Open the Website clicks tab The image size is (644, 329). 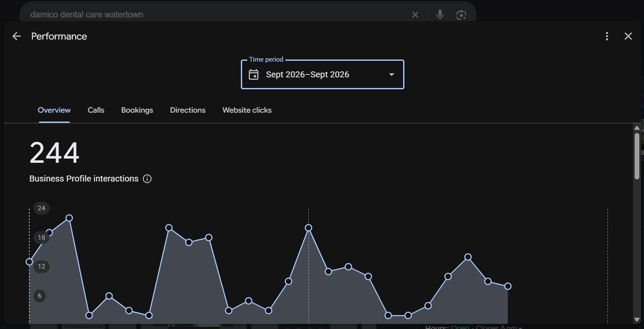click(x=247, y=110)
